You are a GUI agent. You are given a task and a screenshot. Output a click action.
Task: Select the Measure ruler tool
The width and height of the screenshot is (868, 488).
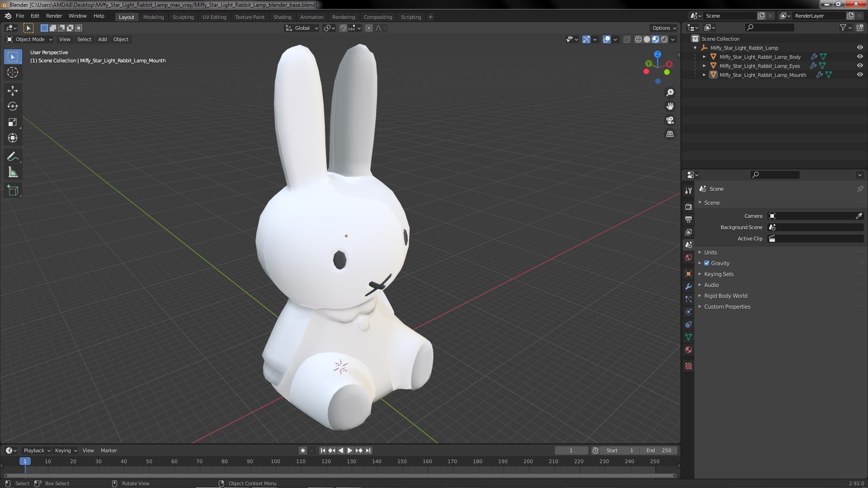click(13, 173)
